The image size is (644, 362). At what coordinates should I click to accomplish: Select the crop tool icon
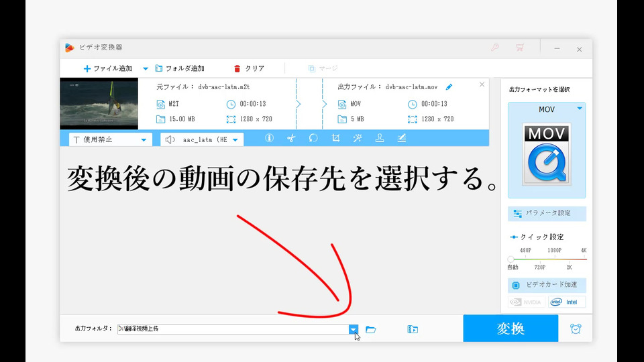point(335,138)
